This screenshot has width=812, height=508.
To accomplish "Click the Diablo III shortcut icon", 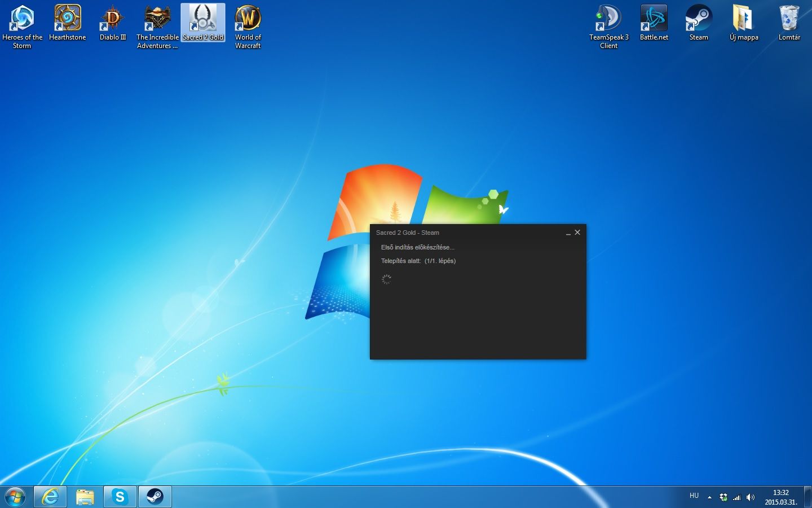I will click(x=112, y=19).
